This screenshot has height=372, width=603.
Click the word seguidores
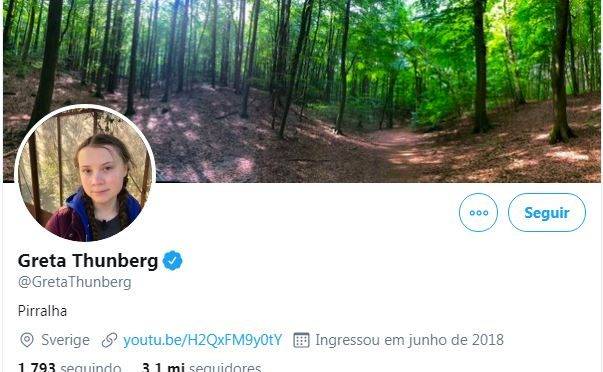click(x=225, y=367)
